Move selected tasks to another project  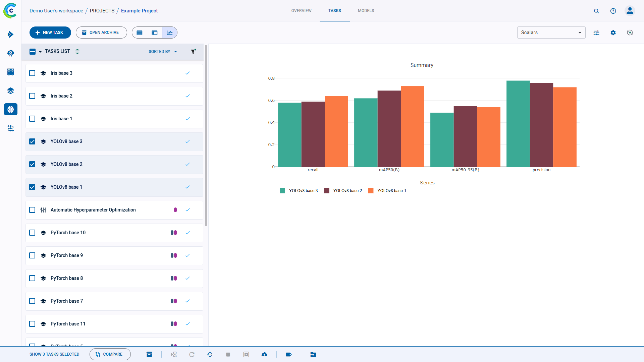pyautogui.click(x=313, y=354)
